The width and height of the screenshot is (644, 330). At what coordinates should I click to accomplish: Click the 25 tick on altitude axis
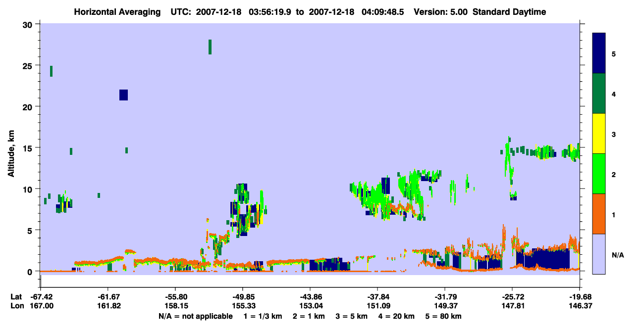(28, 65)
